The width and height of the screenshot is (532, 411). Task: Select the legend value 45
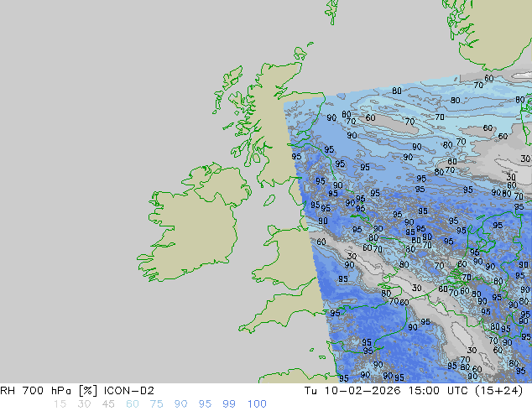click(x=108, y=404)
